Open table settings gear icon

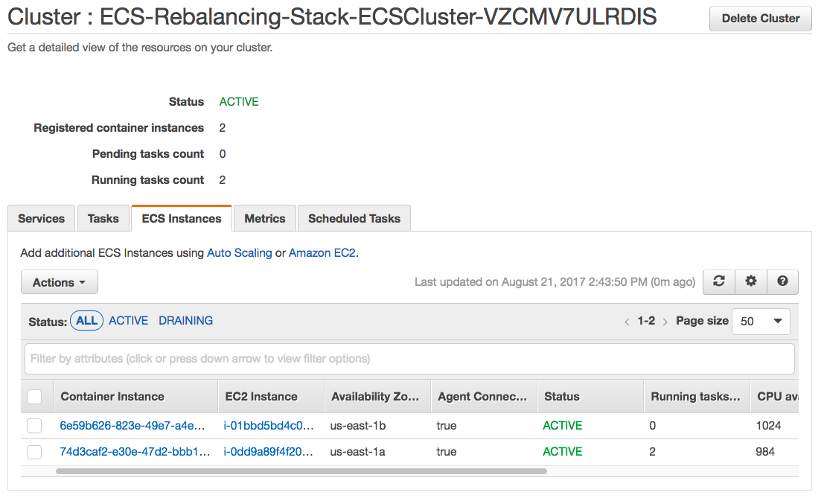pos(751,281)
